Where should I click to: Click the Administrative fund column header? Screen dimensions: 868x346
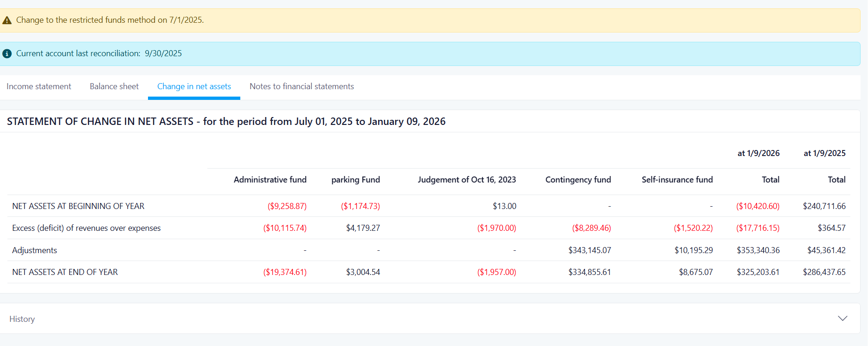(x=270, y=180)
